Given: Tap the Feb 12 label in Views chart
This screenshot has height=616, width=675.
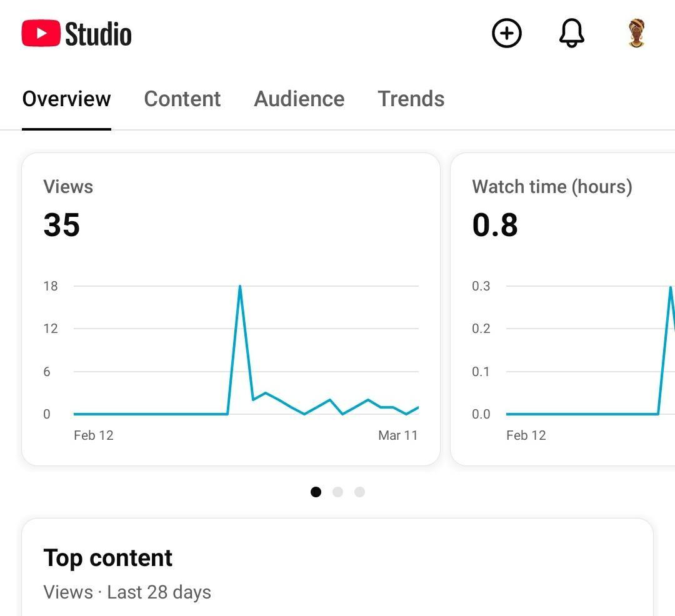Looking at the screenshot, I should click(93, 435).
